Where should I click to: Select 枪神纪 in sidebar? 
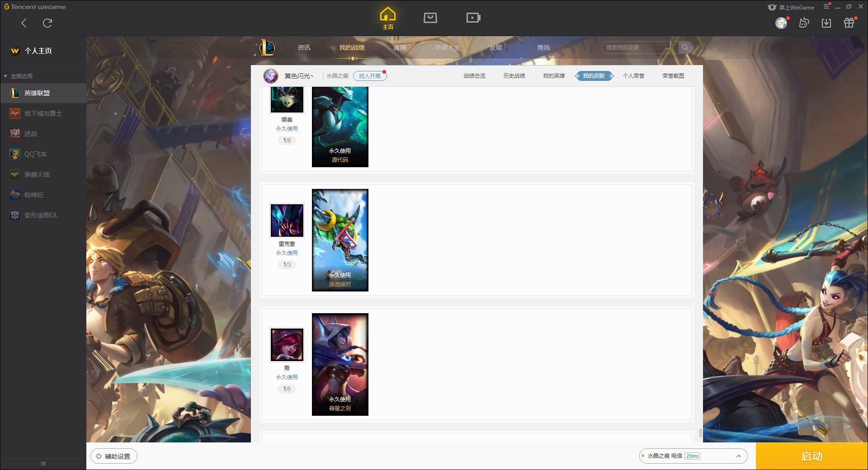(43, 195)
